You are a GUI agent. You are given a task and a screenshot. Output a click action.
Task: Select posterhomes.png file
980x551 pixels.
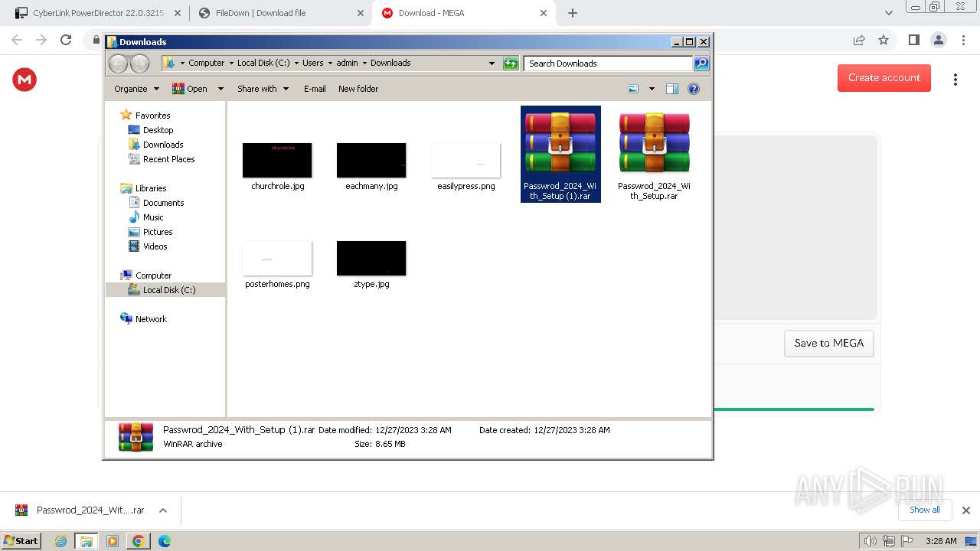coord(277,264)
